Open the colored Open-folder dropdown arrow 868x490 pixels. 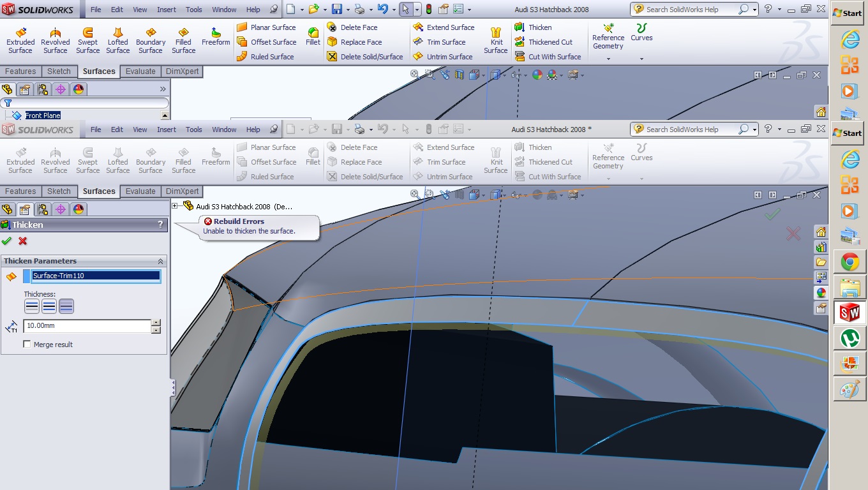[x=324, y=10]
